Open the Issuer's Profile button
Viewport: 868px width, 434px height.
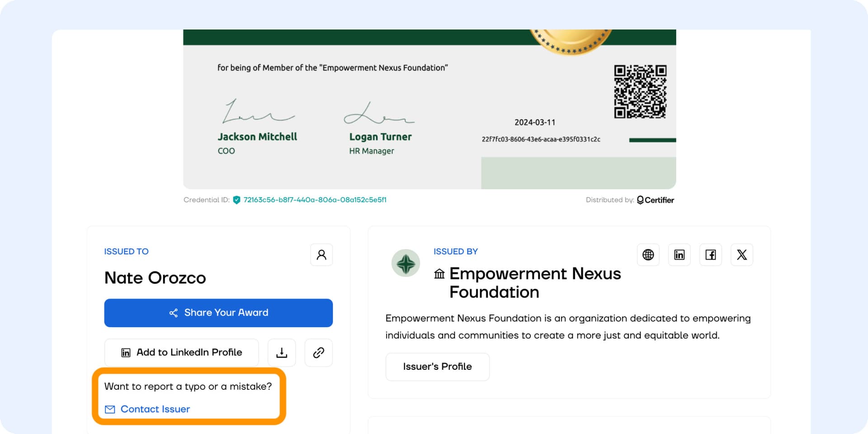pos(437,367)
